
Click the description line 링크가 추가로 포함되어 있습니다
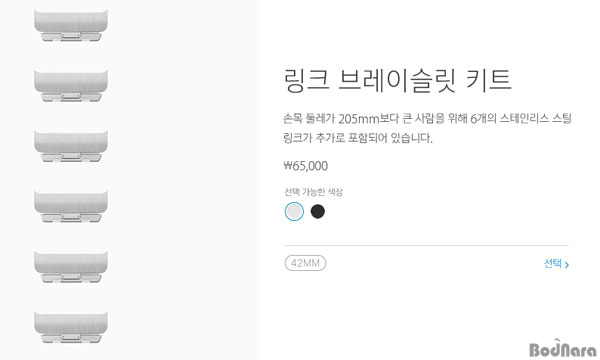tap(358, 138)
